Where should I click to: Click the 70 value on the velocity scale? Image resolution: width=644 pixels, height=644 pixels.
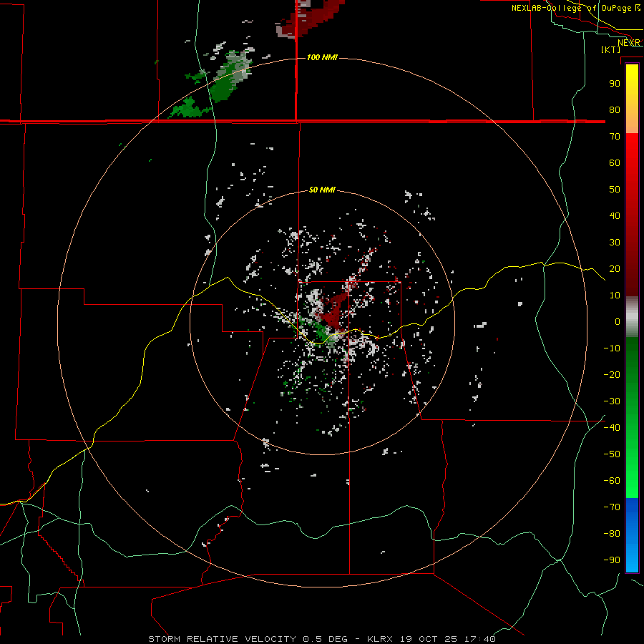(x=615, y=137)
